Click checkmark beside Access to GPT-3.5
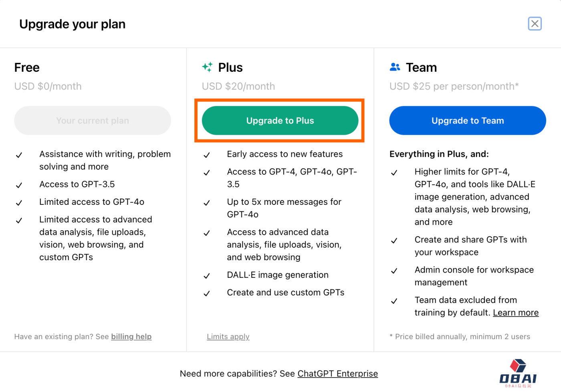This screenshot has height=392, width=561. click(x=19, y=185)
